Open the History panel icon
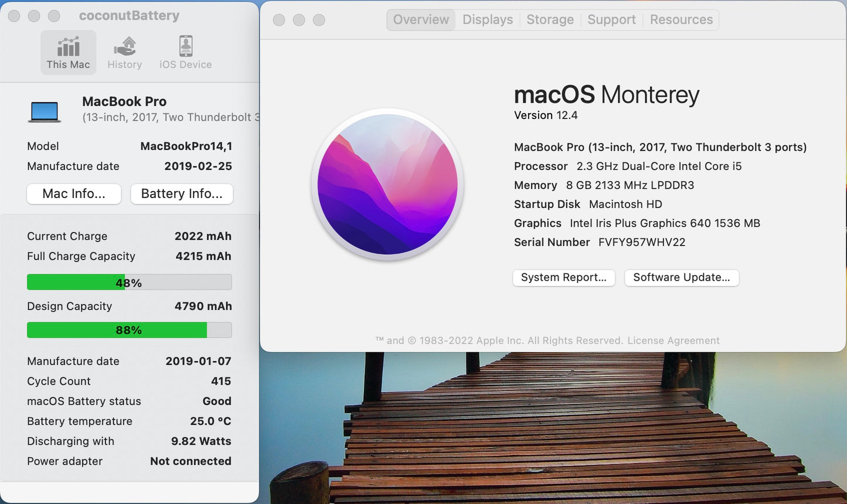 [x=124, y=52]
